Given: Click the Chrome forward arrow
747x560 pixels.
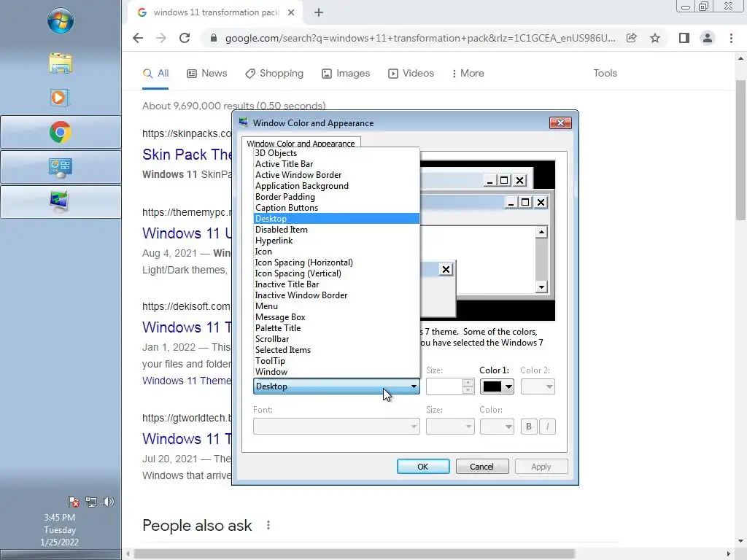Looking at the screenshot, I should [x=161, y=38].
